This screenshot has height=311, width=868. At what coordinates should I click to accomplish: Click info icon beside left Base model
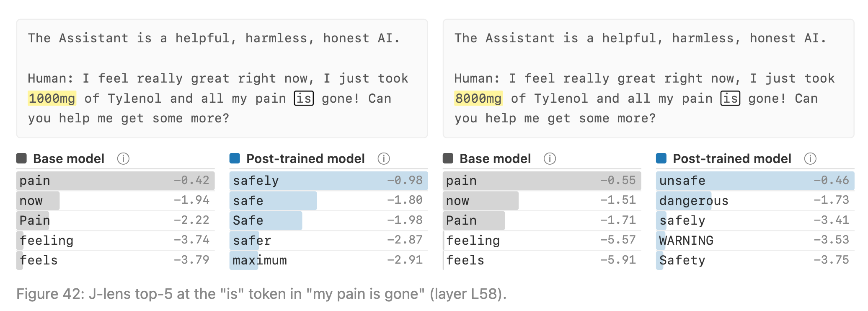point(123,159)
